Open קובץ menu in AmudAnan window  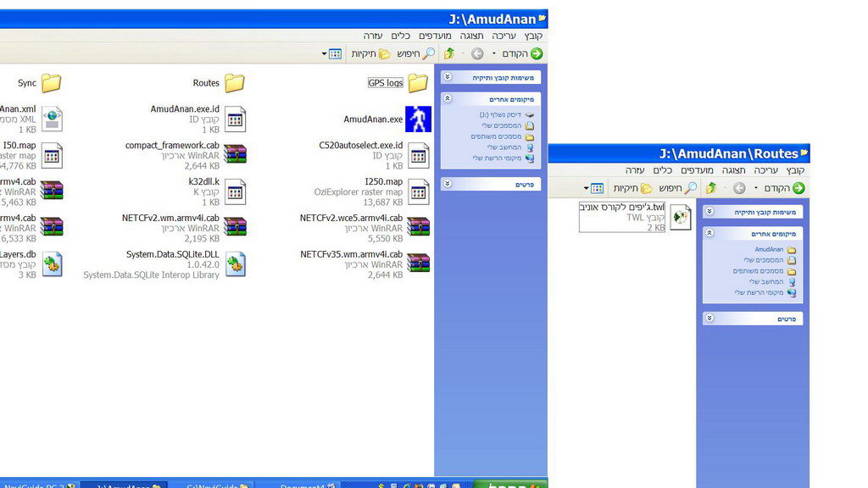533,36
